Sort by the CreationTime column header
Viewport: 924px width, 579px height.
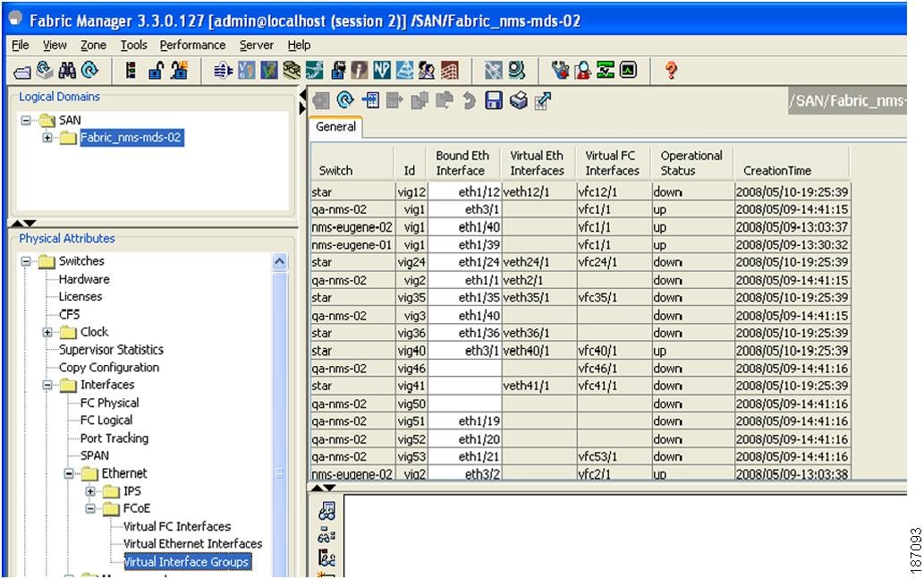pyautogui.click(x=792, y=164)
